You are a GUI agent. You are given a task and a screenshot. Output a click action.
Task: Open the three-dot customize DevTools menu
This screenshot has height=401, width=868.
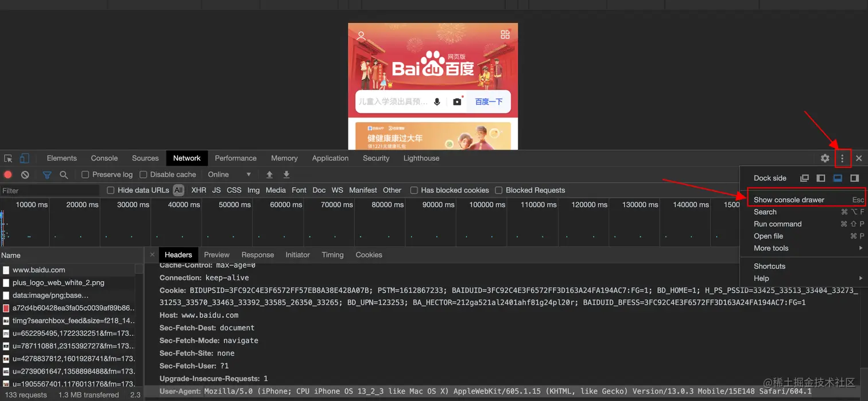[x=842, y=158]
